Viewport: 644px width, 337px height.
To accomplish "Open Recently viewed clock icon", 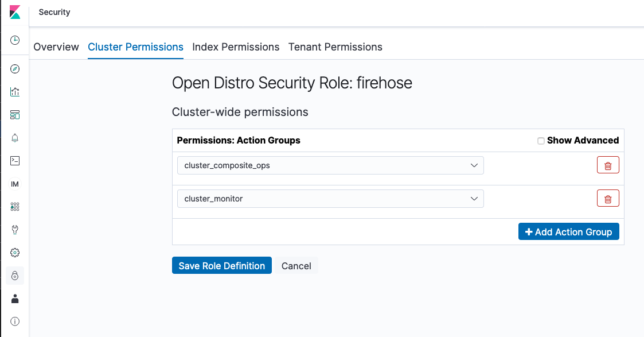I will tap(15, 40).
